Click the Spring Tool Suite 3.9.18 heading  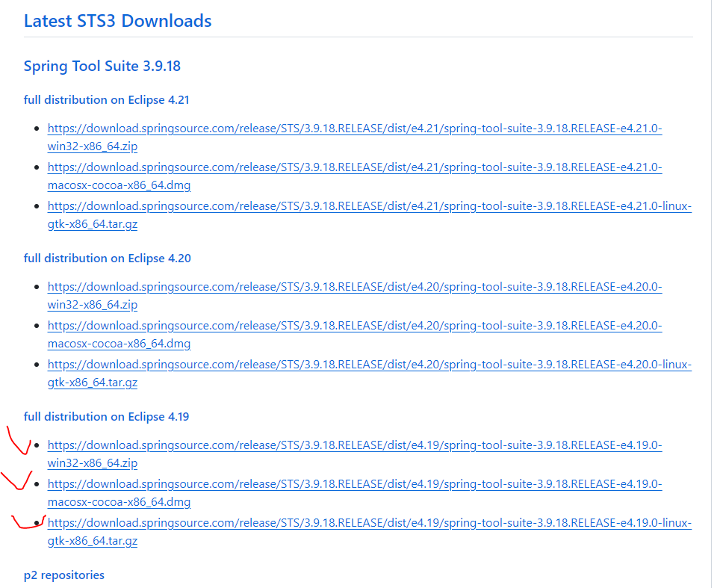pyautogui.click(x=102, y=66)
